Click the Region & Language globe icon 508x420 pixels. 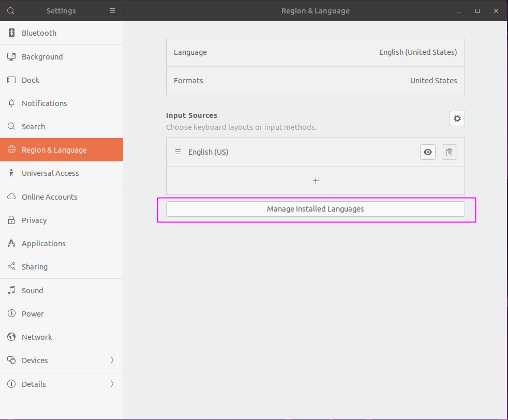[11, 149]
